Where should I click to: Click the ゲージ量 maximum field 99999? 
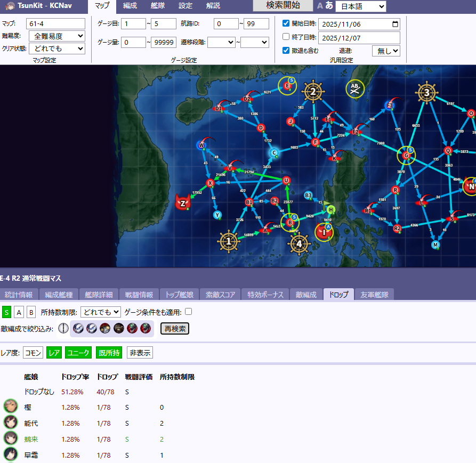[164, 42]
